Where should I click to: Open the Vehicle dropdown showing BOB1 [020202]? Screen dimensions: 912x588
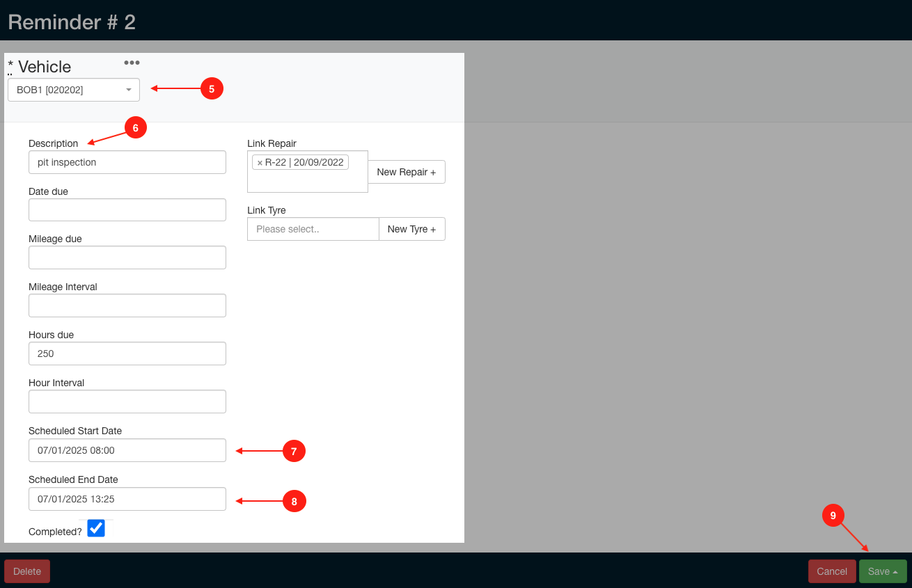pyautogui.click(x=74, y=90)
